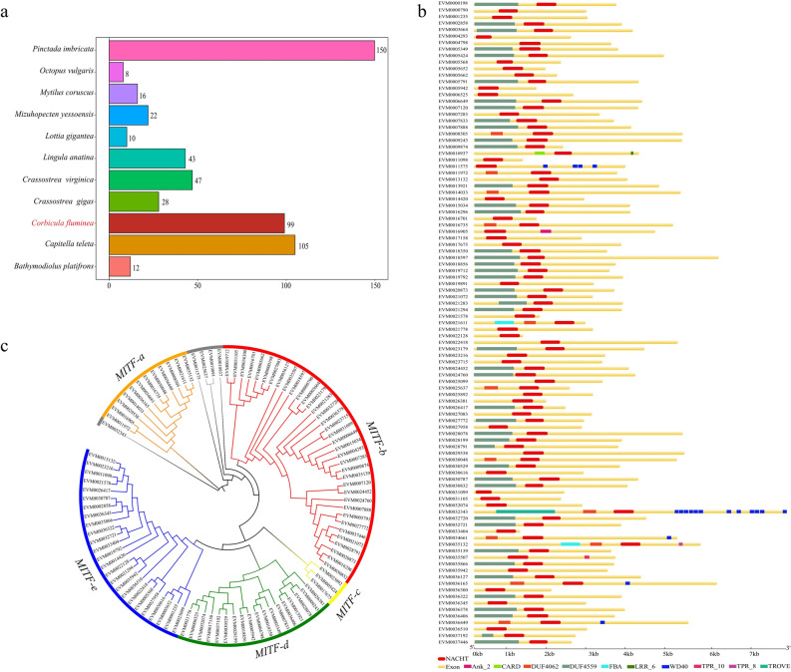Click the Crassostrea virginica green bar
Image resolution: width=791 pixels, height=672 pixels.
coord(151,179)
